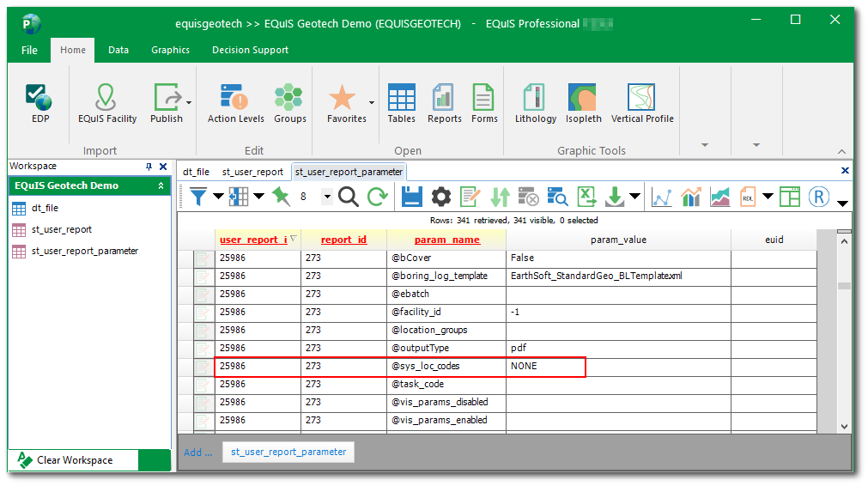Click the database search icon

point(557,197)
